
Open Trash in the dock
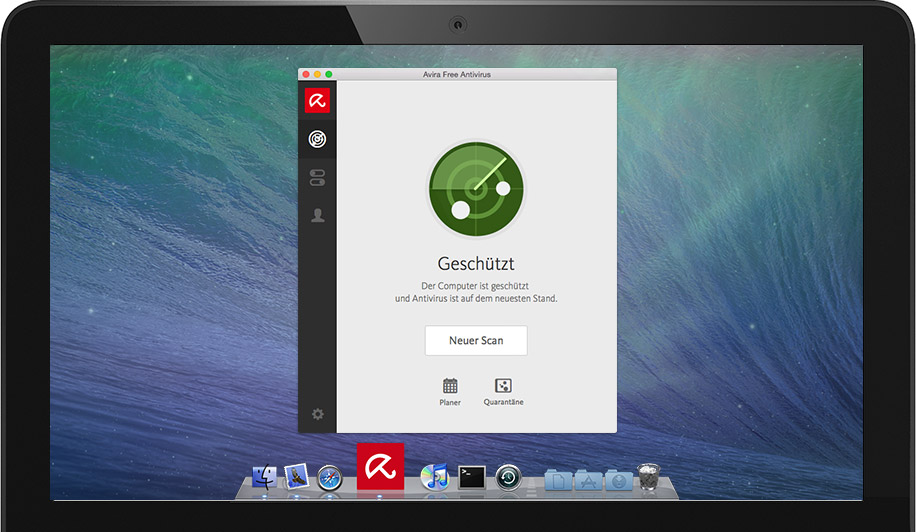pyautogui.click(x=648, y=477)
